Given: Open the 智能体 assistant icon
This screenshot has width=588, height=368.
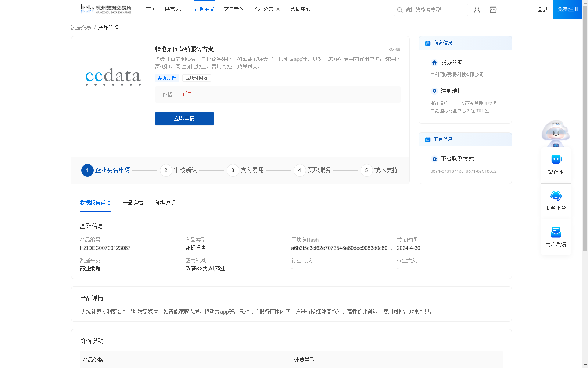Looking at the screenshot, I should (556, 160).
